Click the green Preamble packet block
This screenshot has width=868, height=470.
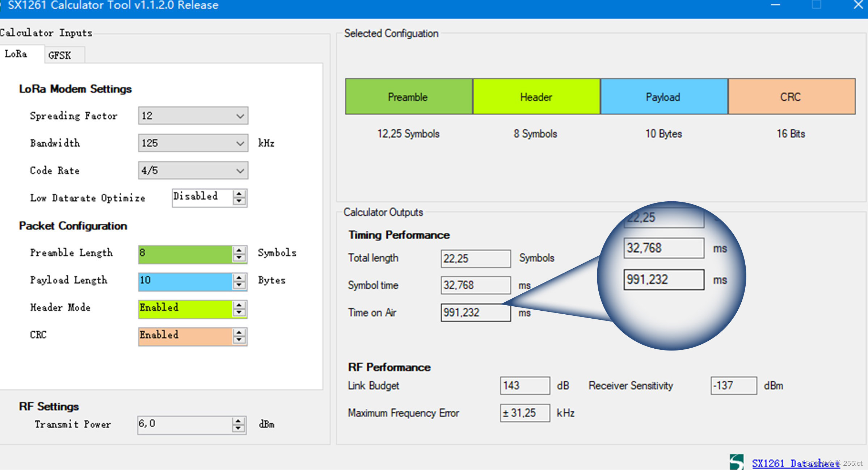pyautogui.click(x=408, y=97)
